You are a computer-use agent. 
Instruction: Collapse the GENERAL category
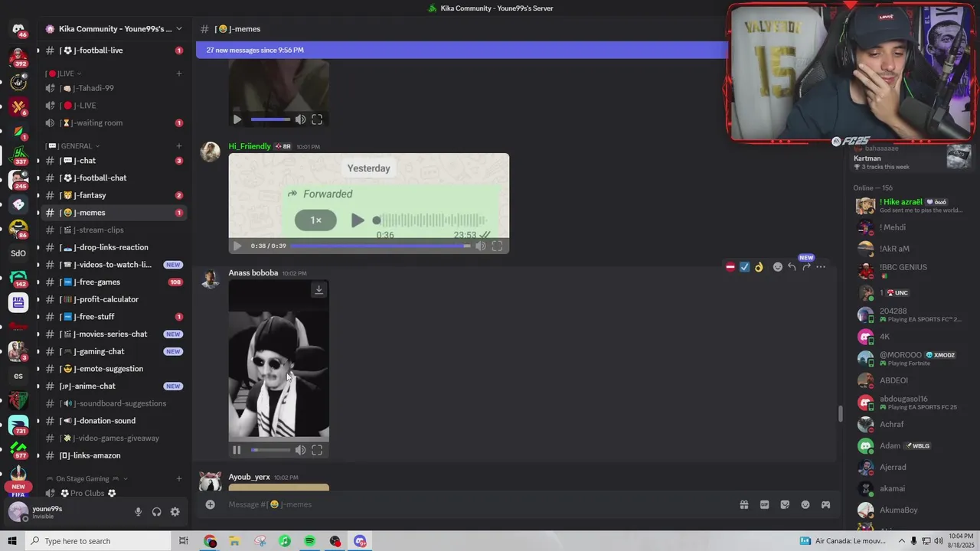(x=73, y=145)
